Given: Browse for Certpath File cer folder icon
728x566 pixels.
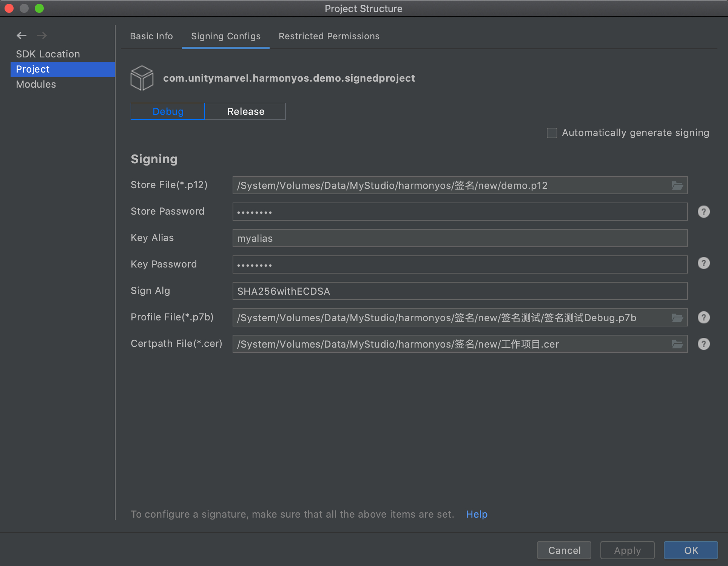Looking at the screenshot, I should [x=677, y=344].
